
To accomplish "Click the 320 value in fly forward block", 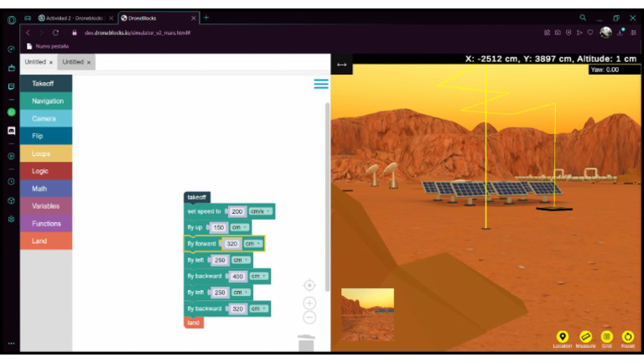I will pos(232,243).
